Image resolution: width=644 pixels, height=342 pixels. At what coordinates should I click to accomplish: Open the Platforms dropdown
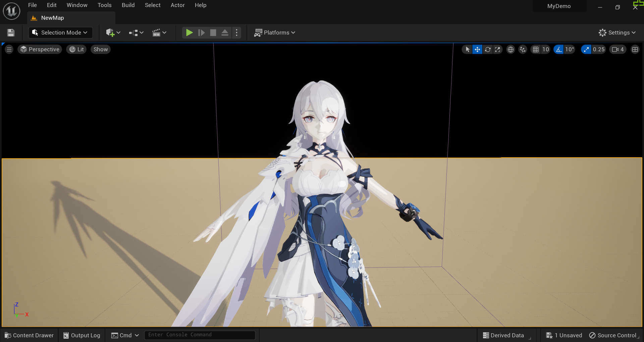(275, 33)
